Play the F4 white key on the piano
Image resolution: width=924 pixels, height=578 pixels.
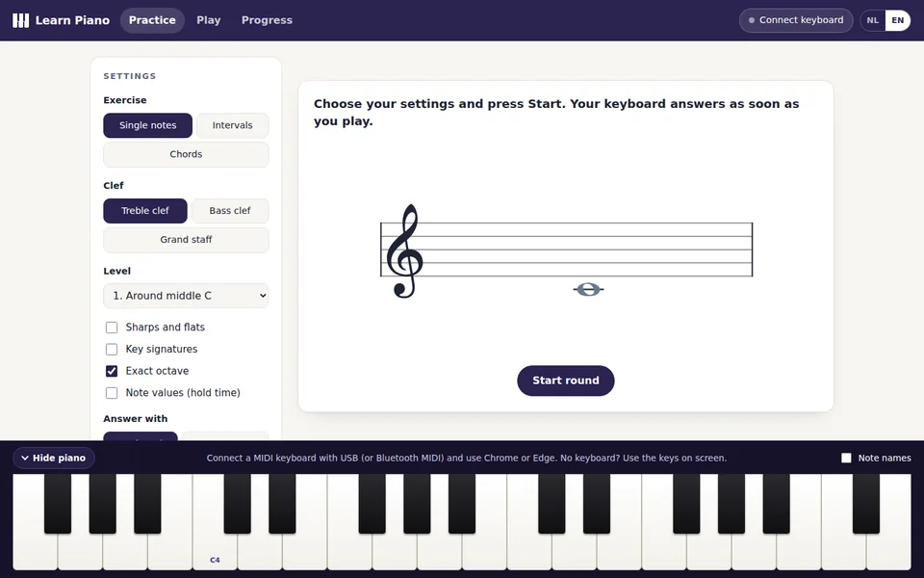click(x=349, y=551)
